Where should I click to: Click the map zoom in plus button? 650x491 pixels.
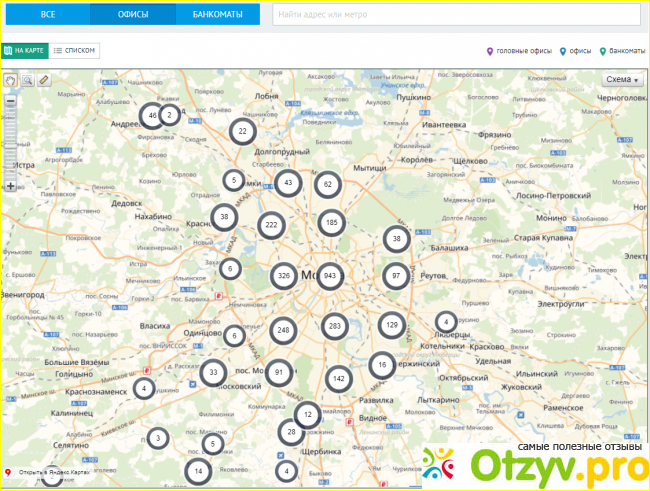(x=11, y=186)
